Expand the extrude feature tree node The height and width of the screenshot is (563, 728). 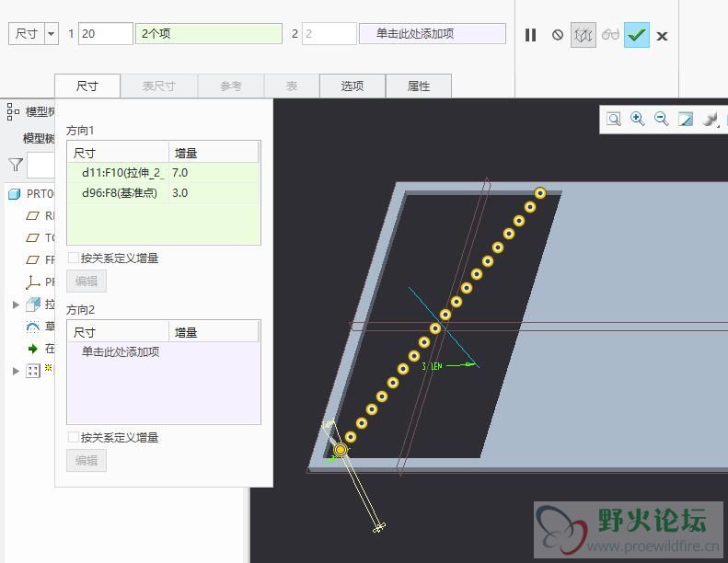(x=16, y=304)
